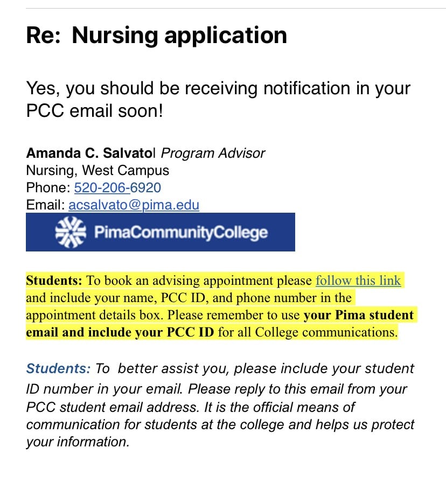The width and height of the screenshot is (446, 504).
Task: Click the 'PCC email soon!' text
Action: point(95,111)
